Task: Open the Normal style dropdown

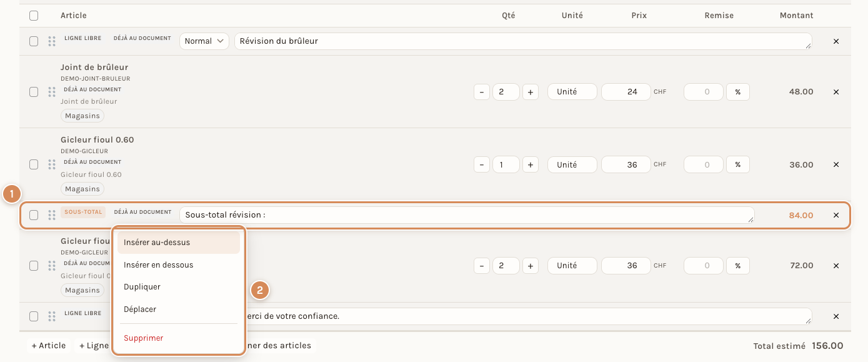Action: [x=204, y=41]
